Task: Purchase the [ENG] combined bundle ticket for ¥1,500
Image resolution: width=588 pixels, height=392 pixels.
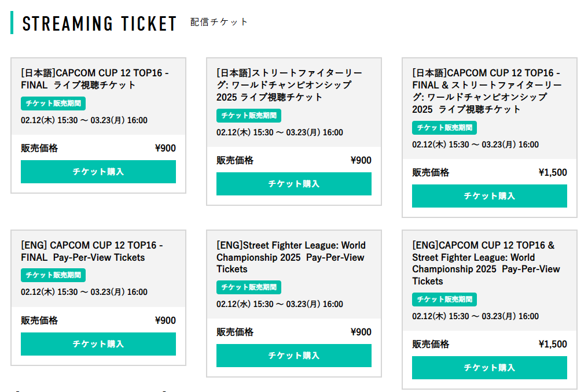Action: tap(489, 368)
